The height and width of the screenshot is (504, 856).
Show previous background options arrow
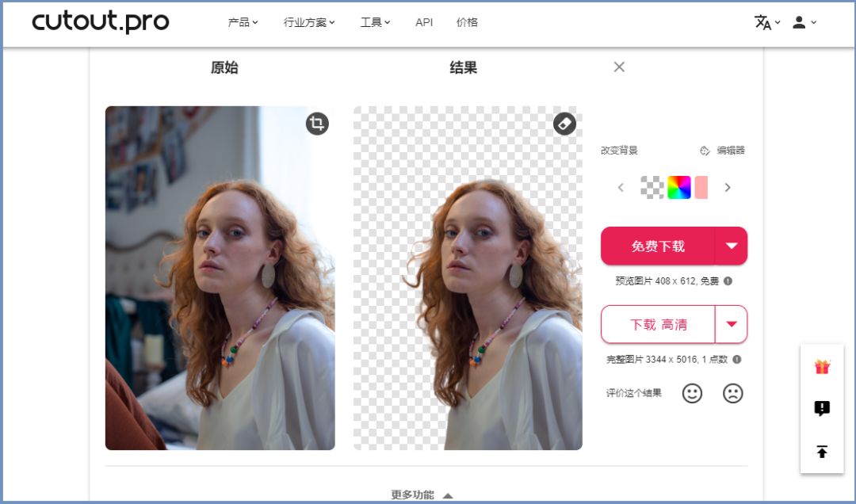621,187
